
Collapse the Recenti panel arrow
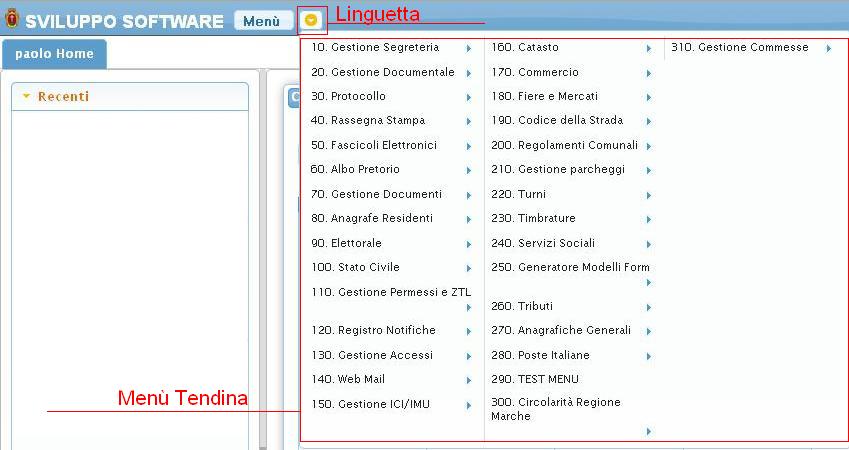(26, 97)
